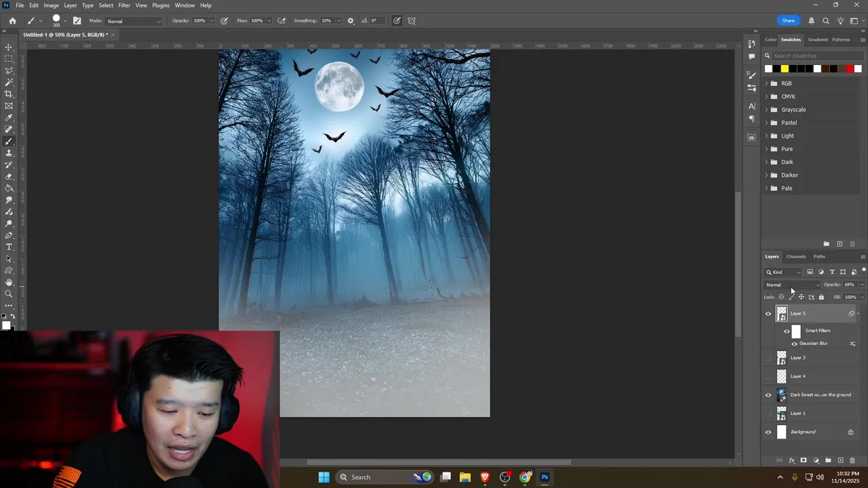The height and width of the screenshot is (488, 868).
Task: Select the Pen tool
Action: click(x=9, y=235)
